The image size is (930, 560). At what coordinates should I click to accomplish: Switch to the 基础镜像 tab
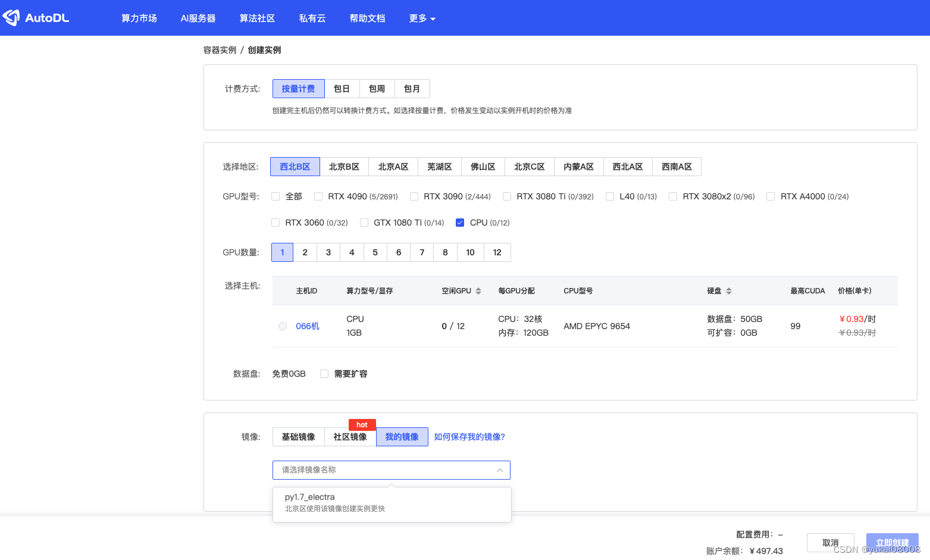[299, 437]
